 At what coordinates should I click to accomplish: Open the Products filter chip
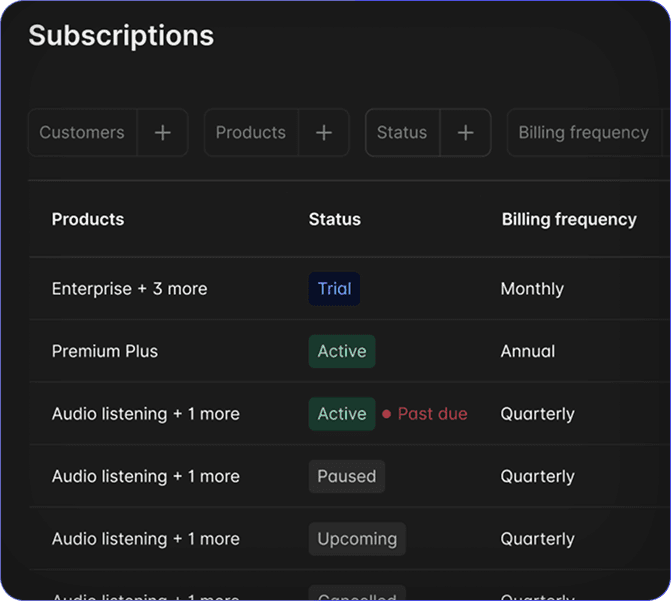(x=251, y=133)
